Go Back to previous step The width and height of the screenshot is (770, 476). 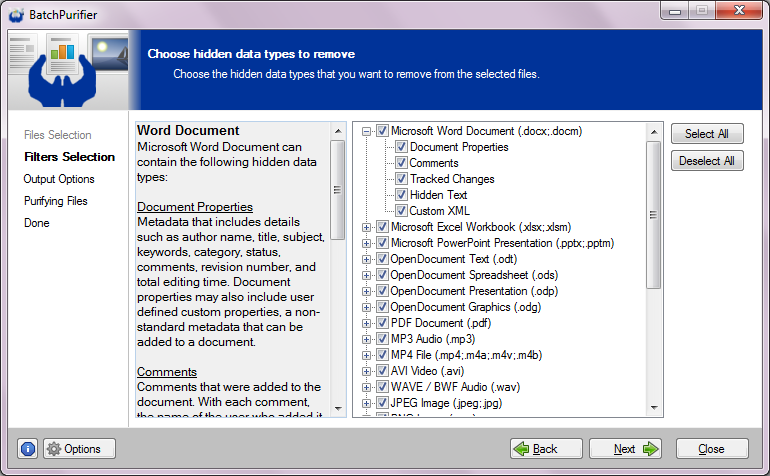click(546, 448)
